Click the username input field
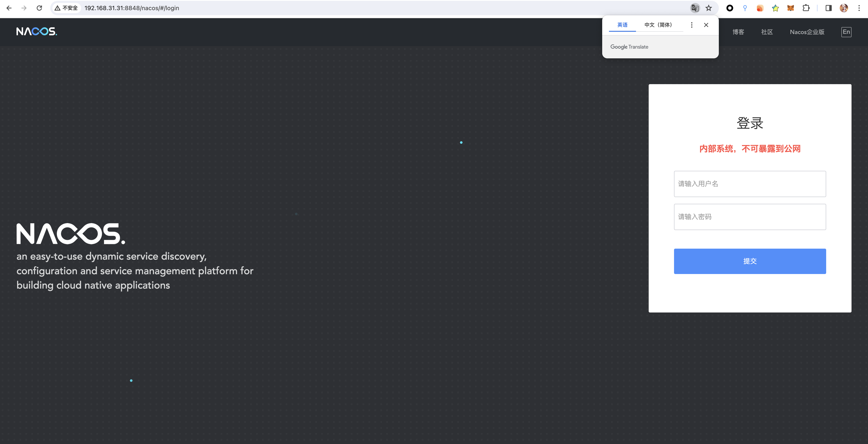Viewport: 868px width, 444px height. pos(750,184)
